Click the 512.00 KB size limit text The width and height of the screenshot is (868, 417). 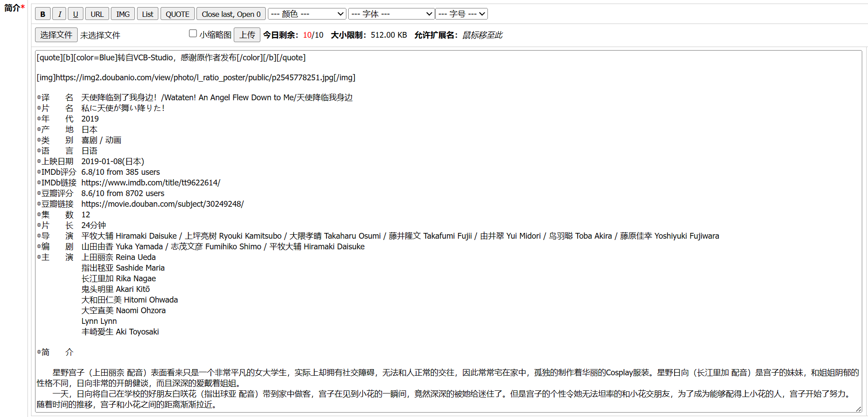[x=389, y=35]
